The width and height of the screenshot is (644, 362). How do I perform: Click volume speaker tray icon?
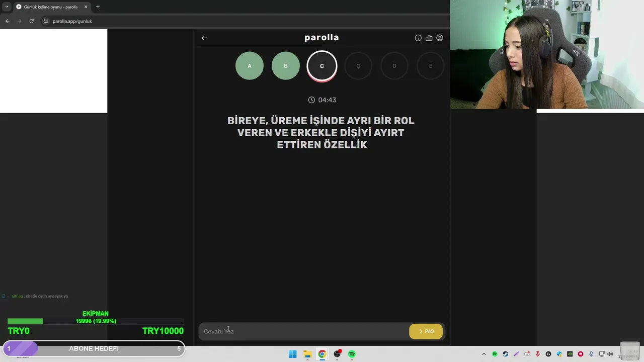610,354
